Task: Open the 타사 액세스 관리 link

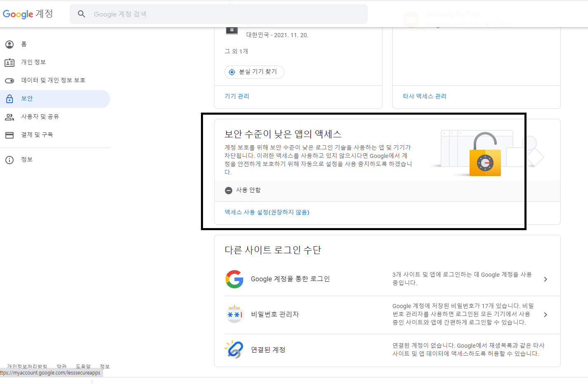Action: click(x=425, y=96)
